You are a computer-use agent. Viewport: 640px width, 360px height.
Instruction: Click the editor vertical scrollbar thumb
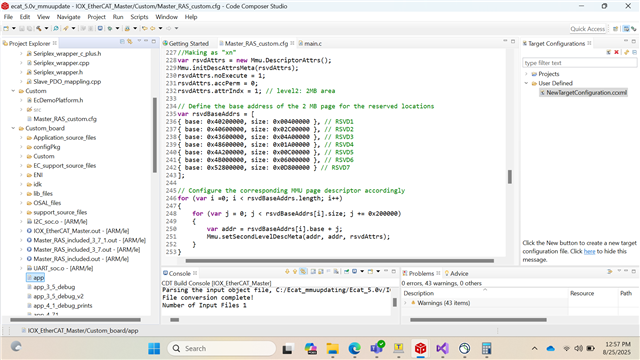(510, 177)
